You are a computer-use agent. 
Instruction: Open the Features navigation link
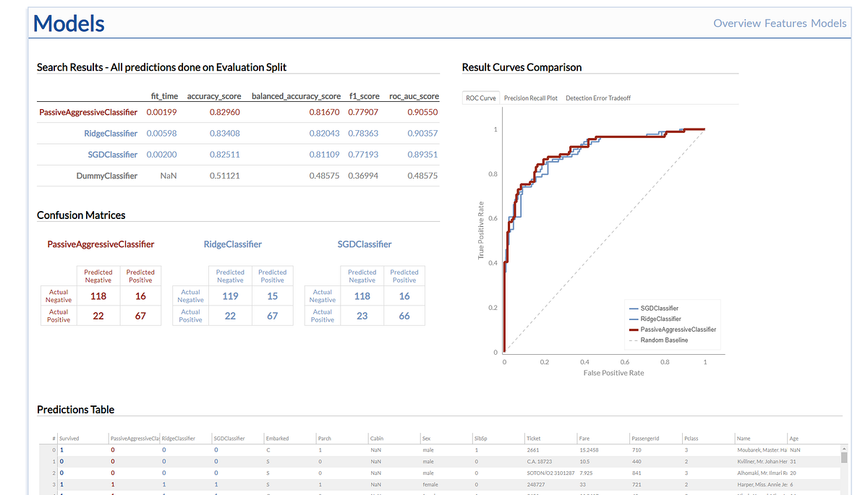[x=783, y=23]
